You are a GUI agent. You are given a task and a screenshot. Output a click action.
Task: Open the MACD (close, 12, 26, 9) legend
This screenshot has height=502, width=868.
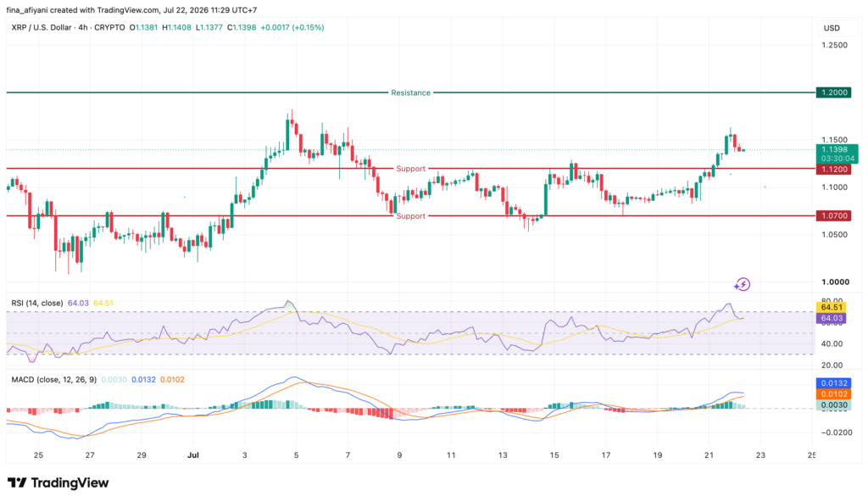pos(53,380)
